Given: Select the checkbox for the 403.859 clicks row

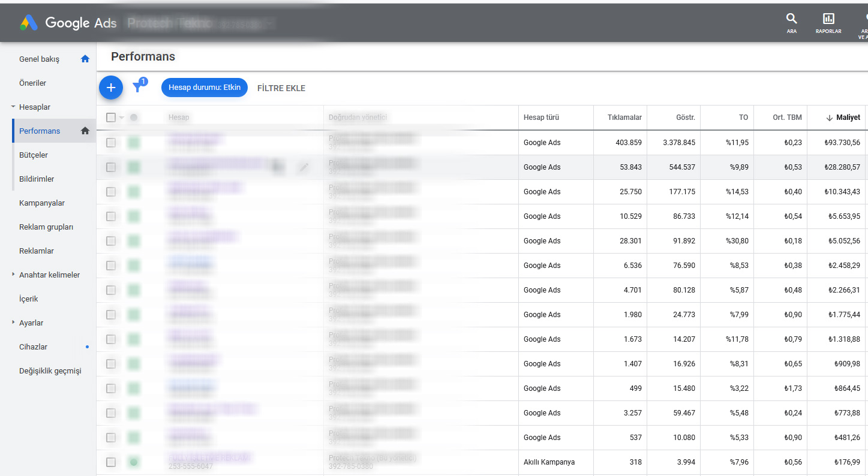Looking at the screenshot, I should click(111, 143).
